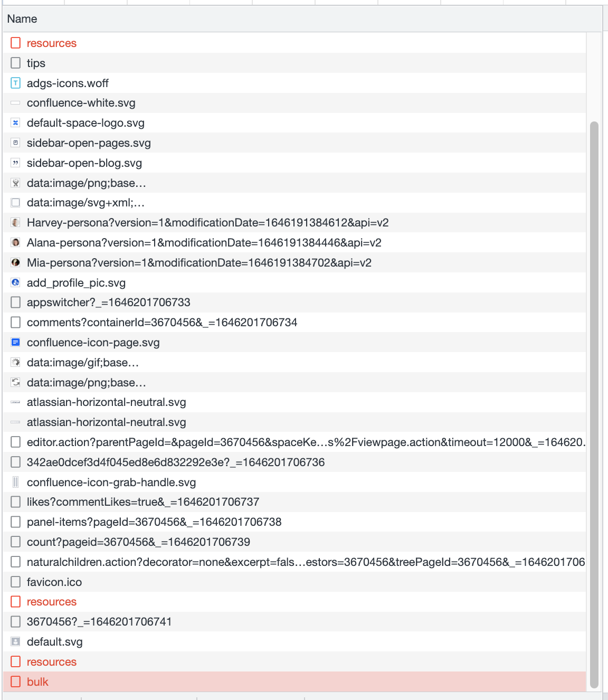
Task: Select the count?pageid=3670456 request
Action: click(294, 542)
